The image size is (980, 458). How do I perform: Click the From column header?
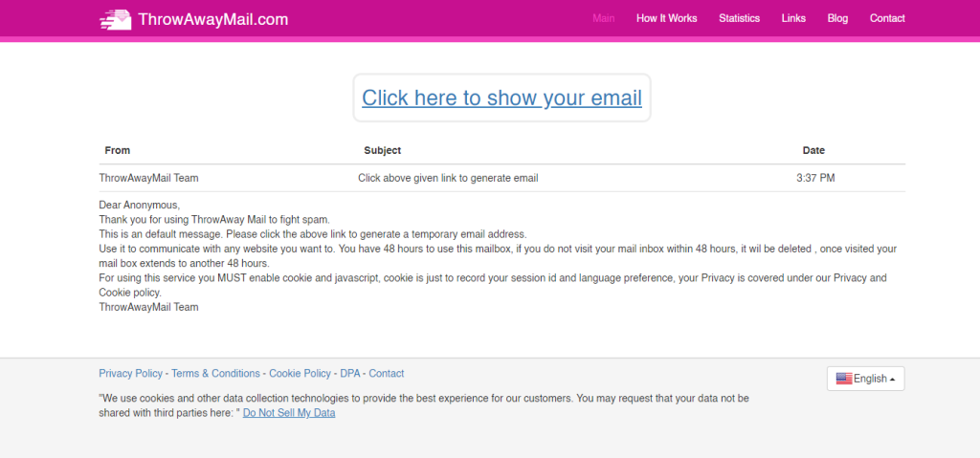118,150
